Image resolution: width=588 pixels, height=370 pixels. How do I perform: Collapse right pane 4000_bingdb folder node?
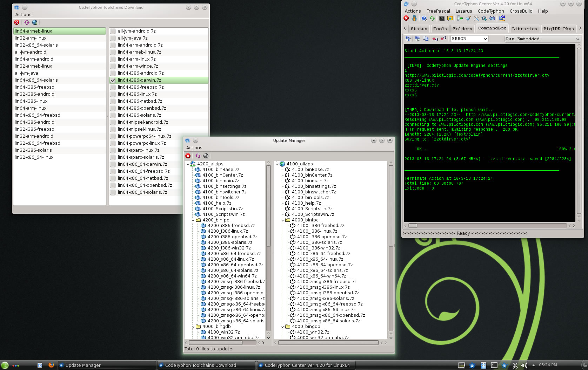pos(283,327)
